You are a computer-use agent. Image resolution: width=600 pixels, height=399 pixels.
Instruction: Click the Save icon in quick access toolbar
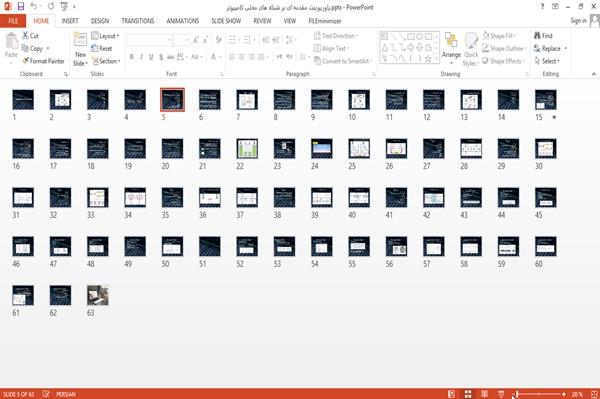(21, 6)
